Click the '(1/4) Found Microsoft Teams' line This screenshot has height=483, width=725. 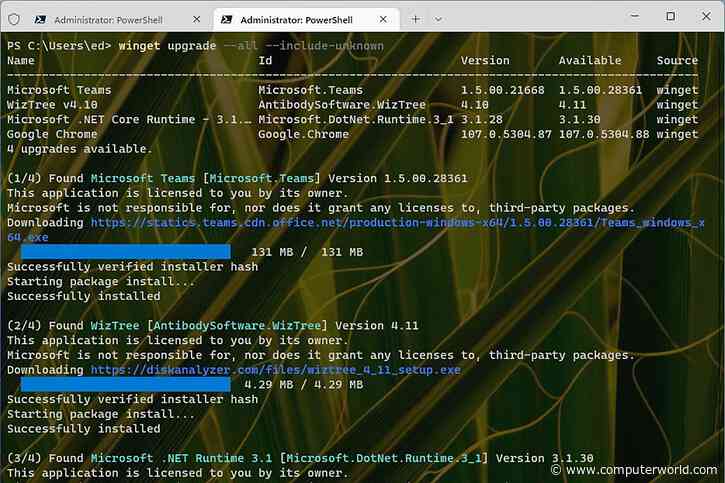237,178
